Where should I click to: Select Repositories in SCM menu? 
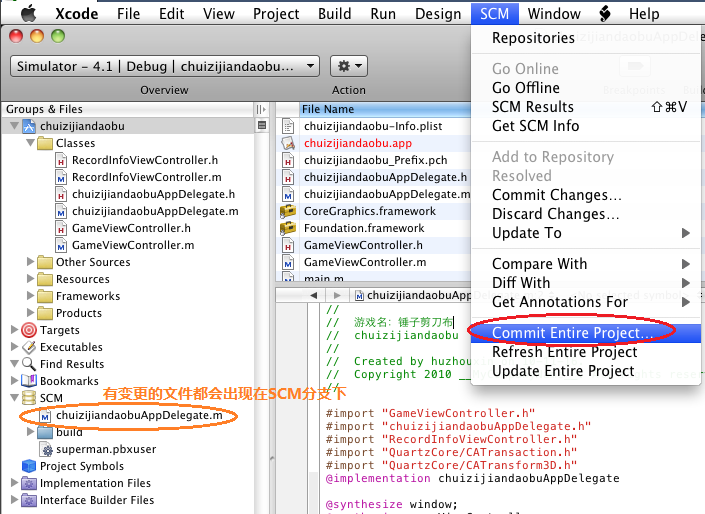tap(585, 38)
